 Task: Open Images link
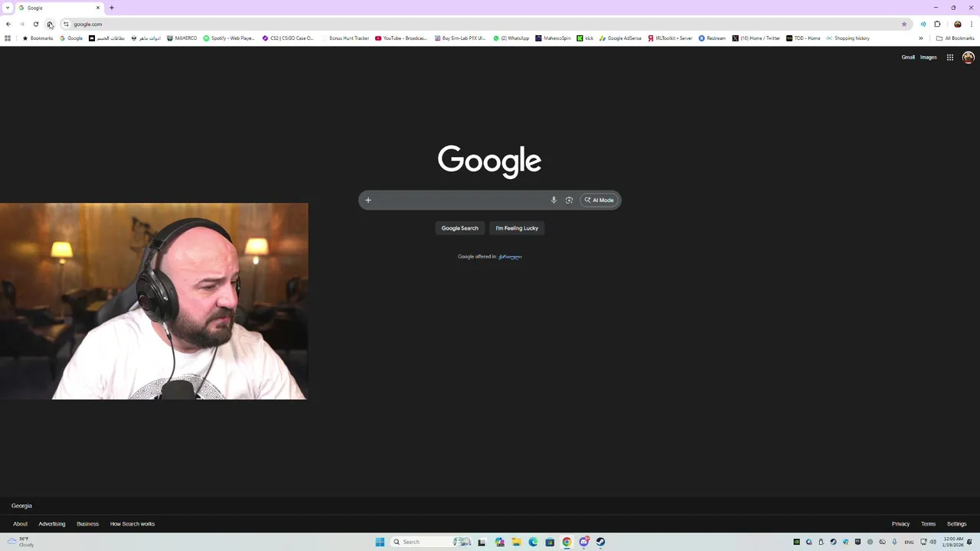coord(929,57)
